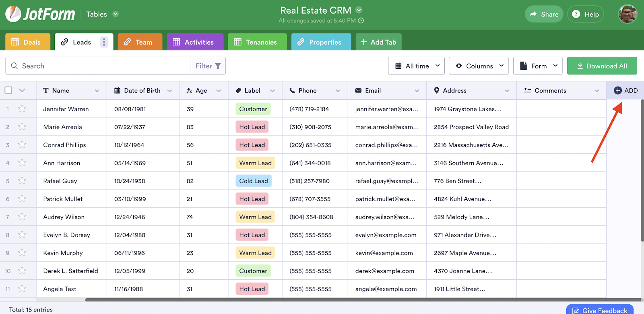The width and height of the screenshot is (644, 314).
Task: Open the Leads tab three-dot menu
Action: coord(104,42)
